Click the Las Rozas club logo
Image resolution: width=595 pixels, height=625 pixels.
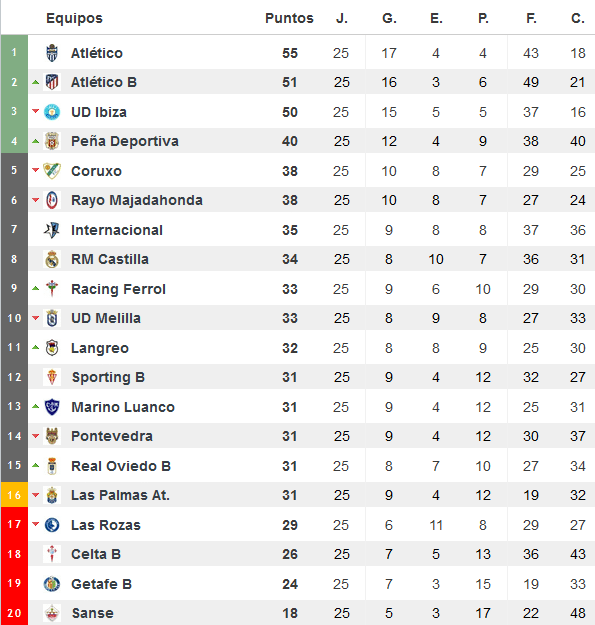(52, 525)
